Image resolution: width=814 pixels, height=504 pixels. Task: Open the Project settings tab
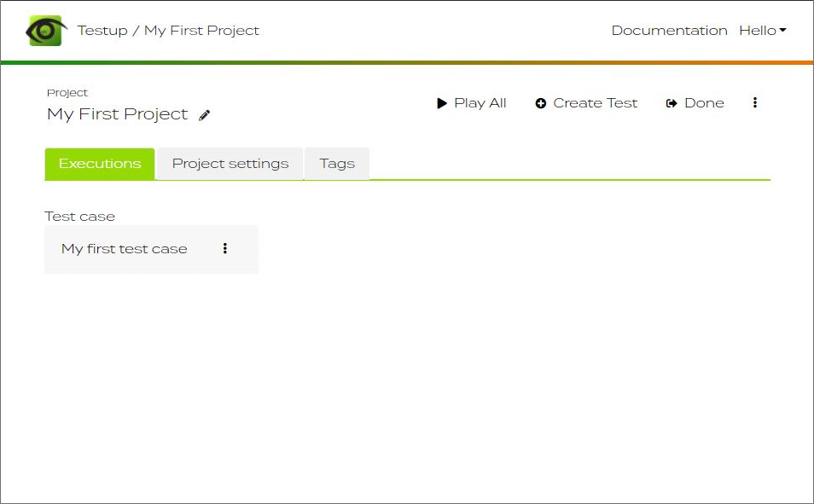pyautogui.click(x=230, y=164)
